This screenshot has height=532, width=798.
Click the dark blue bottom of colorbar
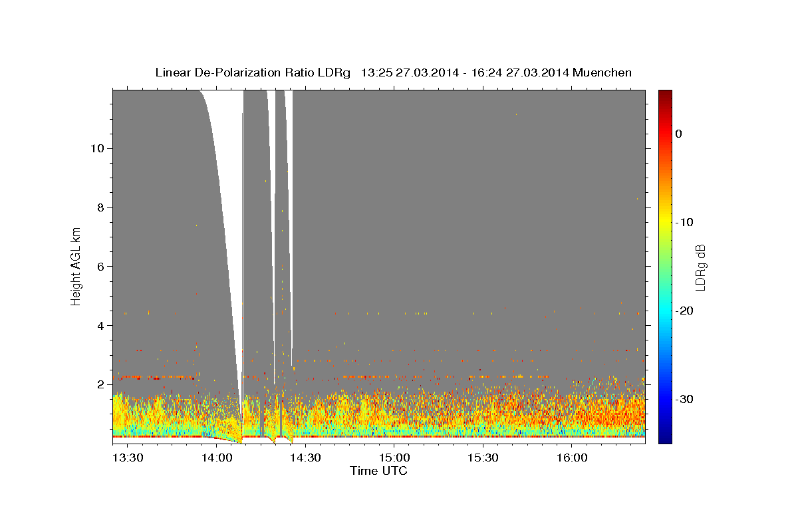(665, 438)
